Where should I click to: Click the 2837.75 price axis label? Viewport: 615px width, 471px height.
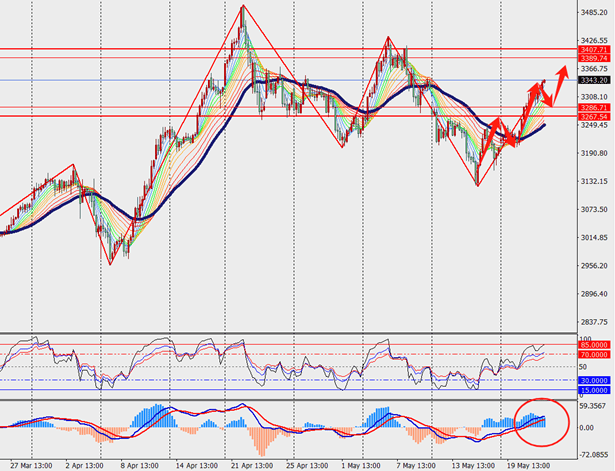594,323
